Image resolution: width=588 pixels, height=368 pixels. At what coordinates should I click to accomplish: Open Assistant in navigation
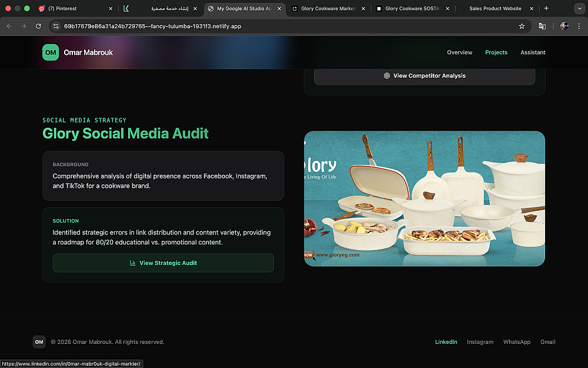[533, 52]
